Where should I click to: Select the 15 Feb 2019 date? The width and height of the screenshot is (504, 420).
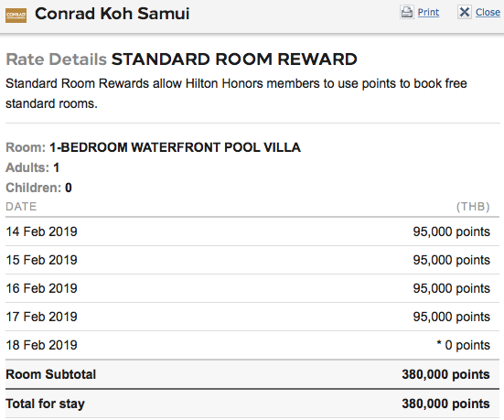coord(41,260)
